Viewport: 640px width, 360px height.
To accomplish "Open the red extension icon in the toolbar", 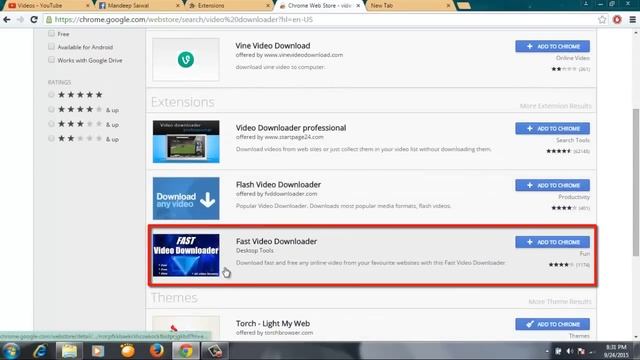I will pos(617,20).
